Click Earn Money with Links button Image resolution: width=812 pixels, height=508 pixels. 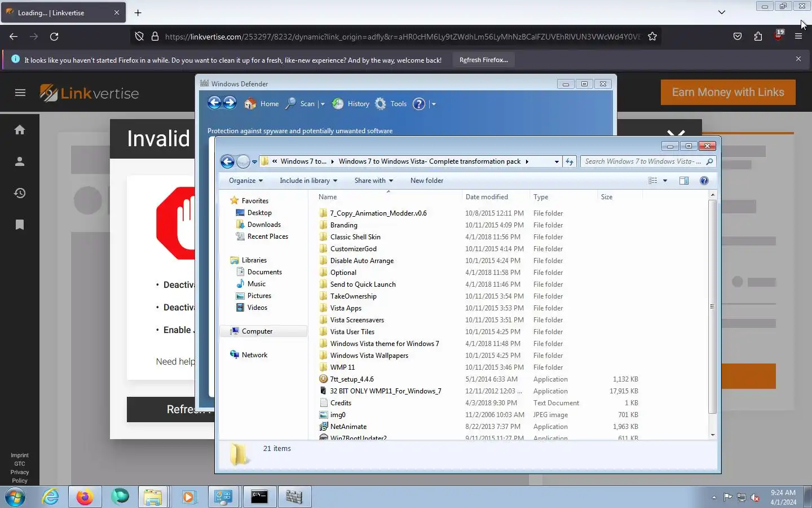click(728, 93)
